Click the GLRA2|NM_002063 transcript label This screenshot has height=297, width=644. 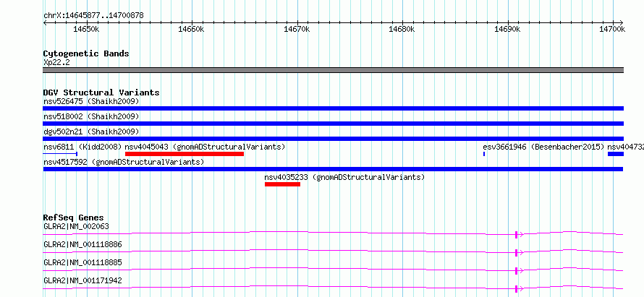(x=76, y=226)
